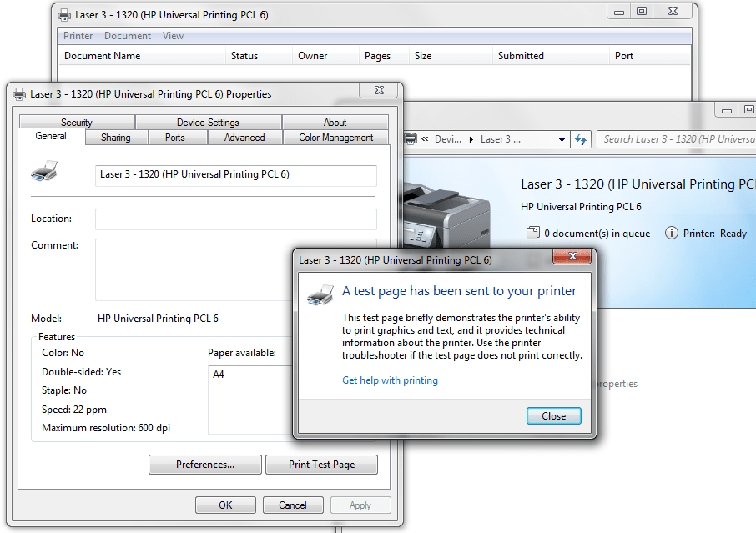Minimize the print queue window
Screen dimensions: 756x533
coord(619,11)
